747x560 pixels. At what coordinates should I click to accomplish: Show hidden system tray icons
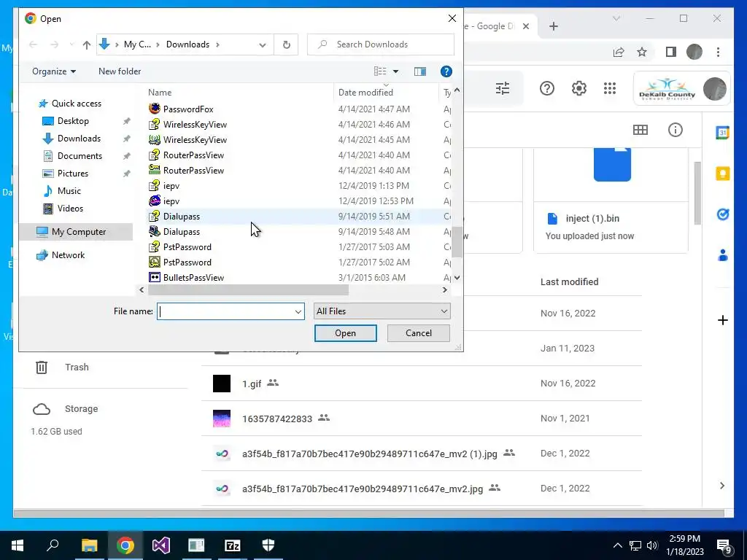click(x=617, y=545)
